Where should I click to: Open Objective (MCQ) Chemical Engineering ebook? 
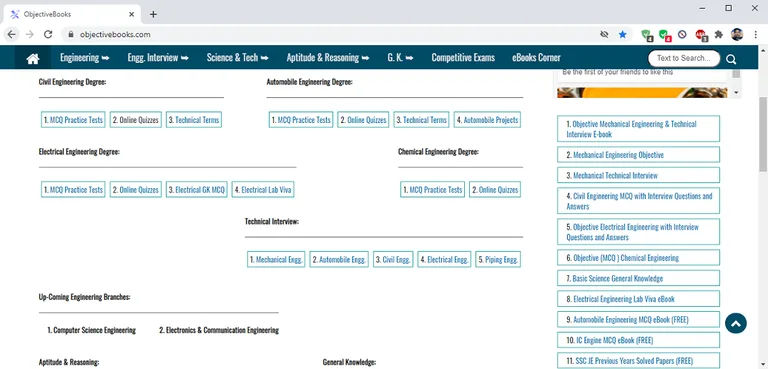coord(638,258)
